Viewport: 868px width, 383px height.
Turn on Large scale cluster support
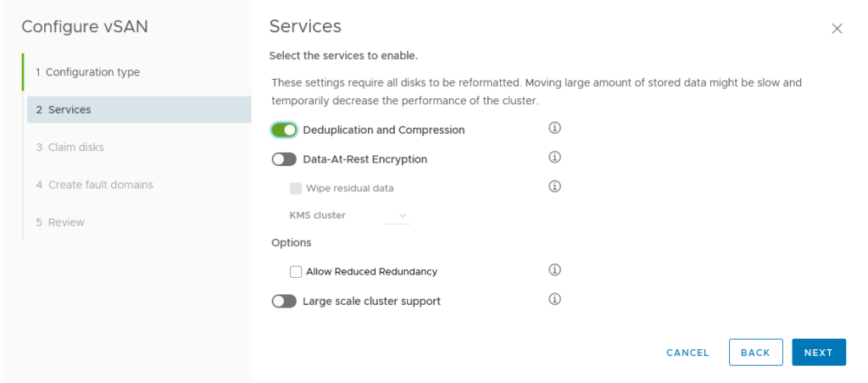[284, 301]
